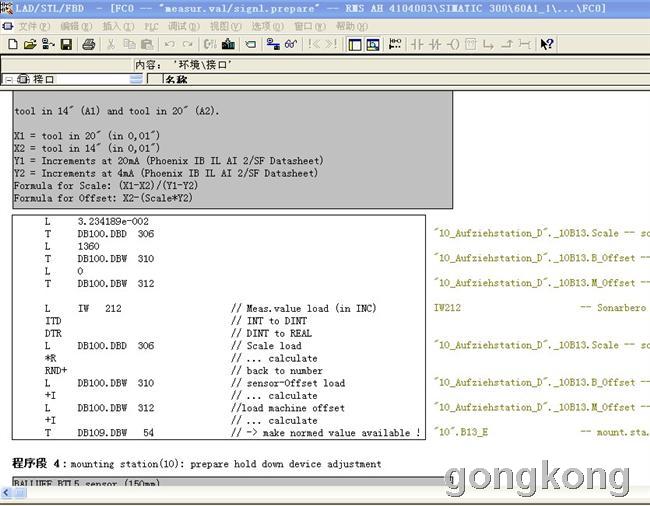Insert a new network icon
This screenshot has width=650, height=506.
pos(395,44)
